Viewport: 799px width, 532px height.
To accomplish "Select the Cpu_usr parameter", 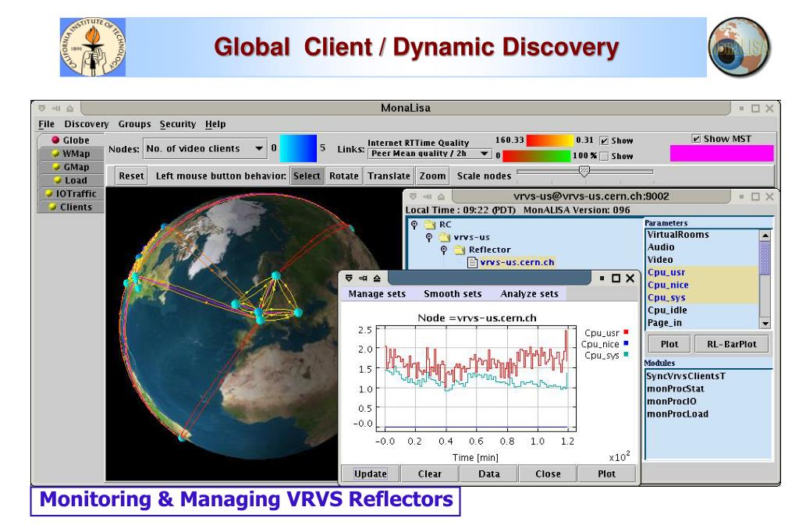I will pyautogui.click(x=703, y=272).
